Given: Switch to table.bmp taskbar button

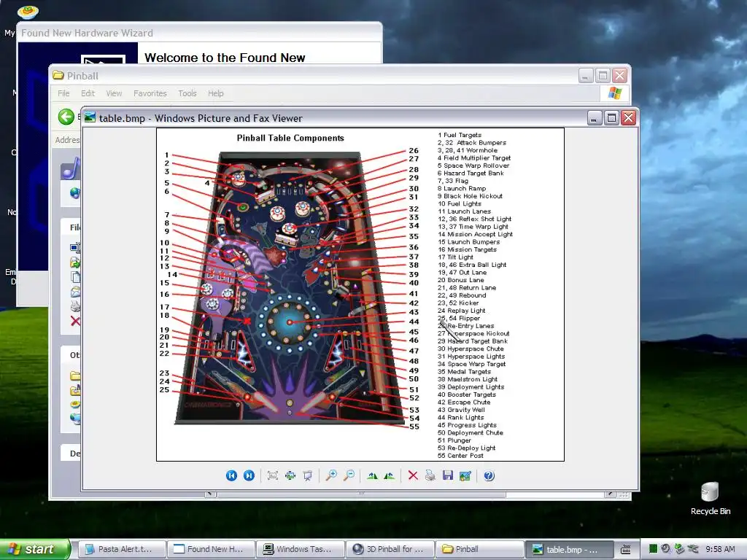Looking at the screenshot, I should 569,549.
